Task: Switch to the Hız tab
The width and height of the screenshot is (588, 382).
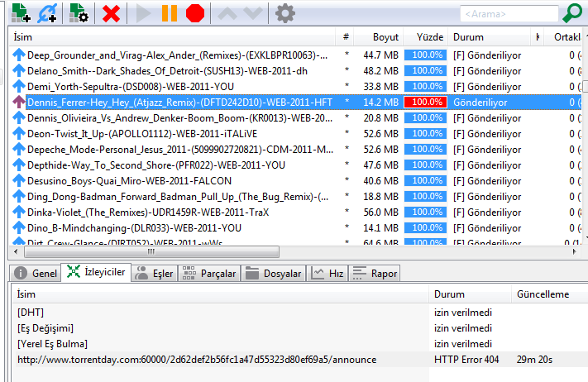Action: tap(327, 274)
